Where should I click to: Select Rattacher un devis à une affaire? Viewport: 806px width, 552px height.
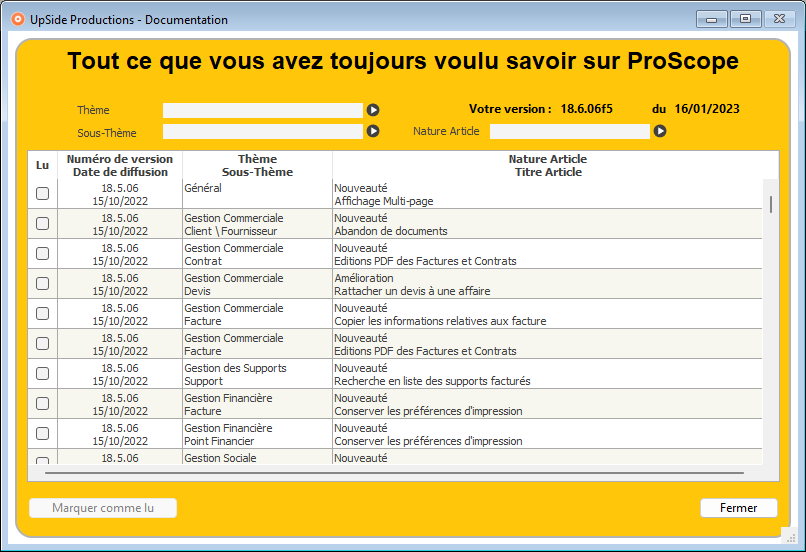click(412, 291)
